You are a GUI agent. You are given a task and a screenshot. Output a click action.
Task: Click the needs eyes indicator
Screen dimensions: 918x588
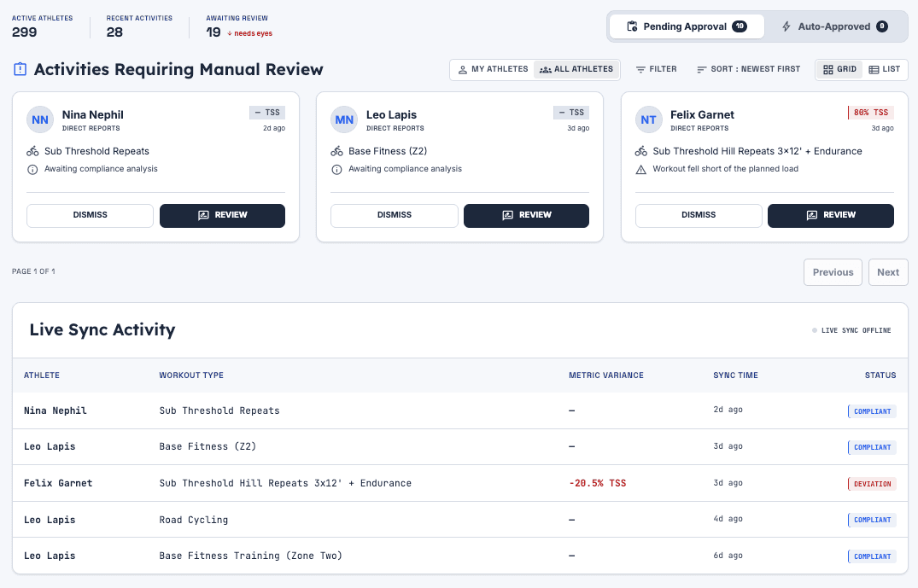[249, 33]
